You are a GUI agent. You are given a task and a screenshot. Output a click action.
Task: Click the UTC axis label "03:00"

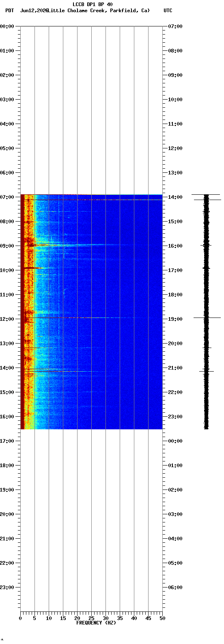tap(175, 514)
